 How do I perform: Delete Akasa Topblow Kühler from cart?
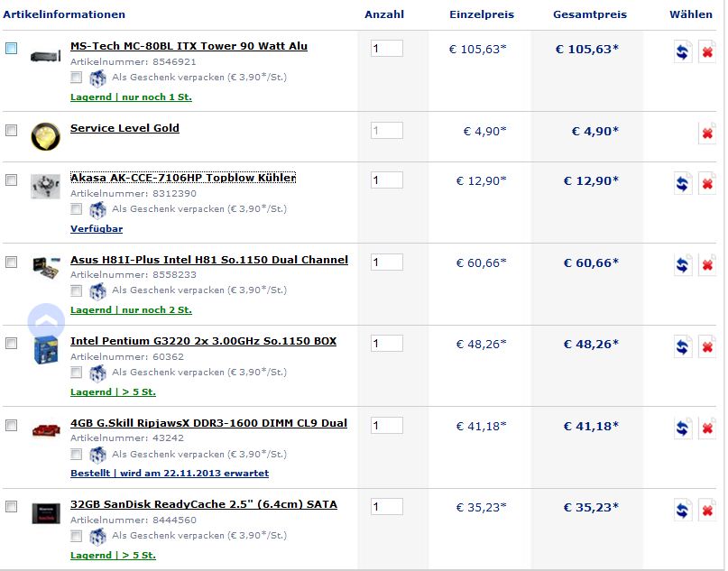pos(707,183)
